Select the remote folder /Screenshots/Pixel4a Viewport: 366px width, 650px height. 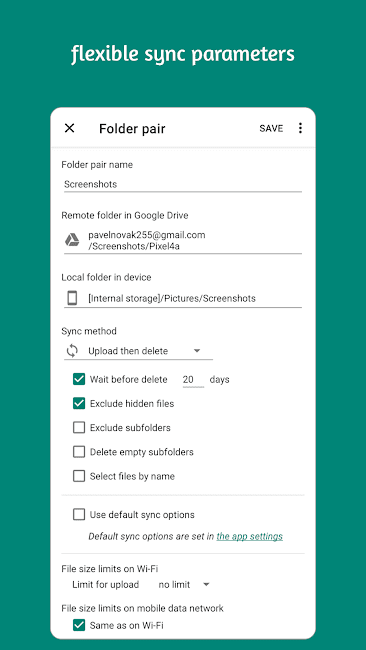click(x=183, y=240)
